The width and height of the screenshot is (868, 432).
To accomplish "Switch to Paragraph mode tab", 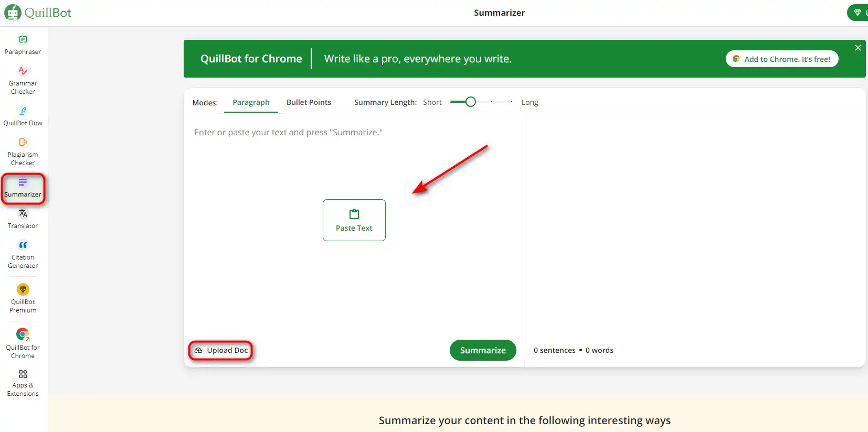I will (x=251, y=102).
